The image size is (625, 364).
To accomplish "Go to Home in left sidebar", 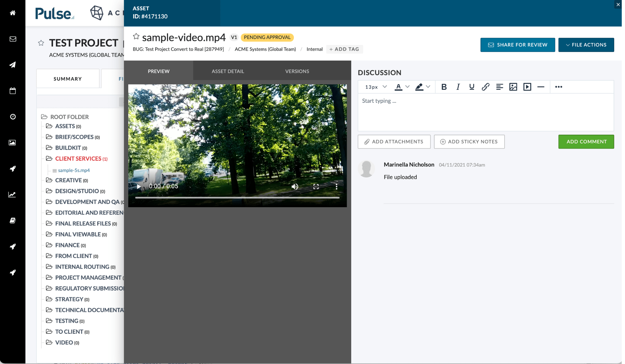I will click(x=13, y=13).
